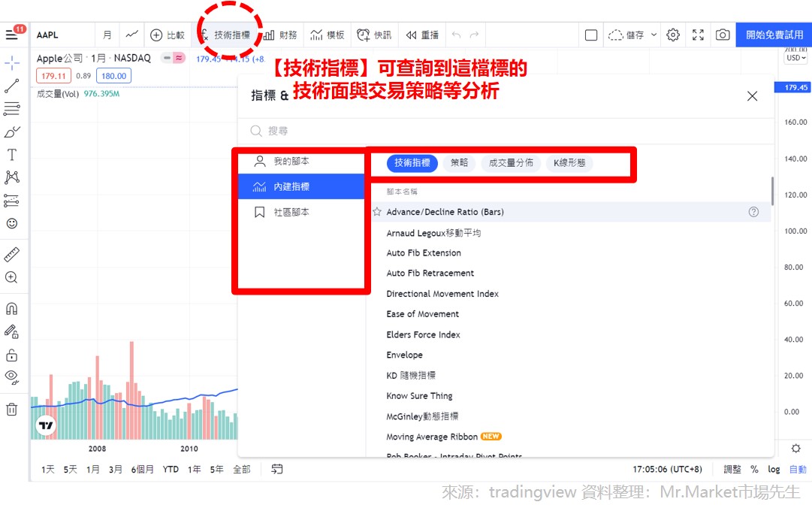Viewport: 812px width, 511px height.
Task: Start the 重播 bar replay
Action: click(422, 35)
